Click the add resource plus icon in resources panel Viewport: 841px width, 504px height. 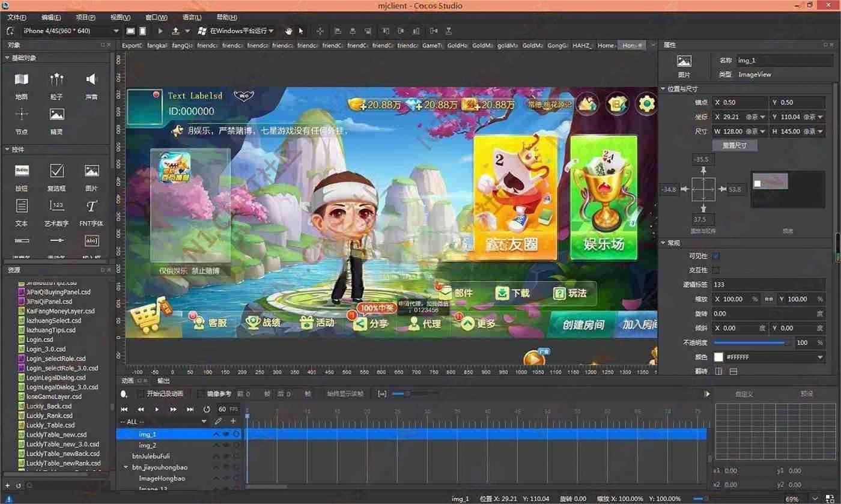pos(7,485)
